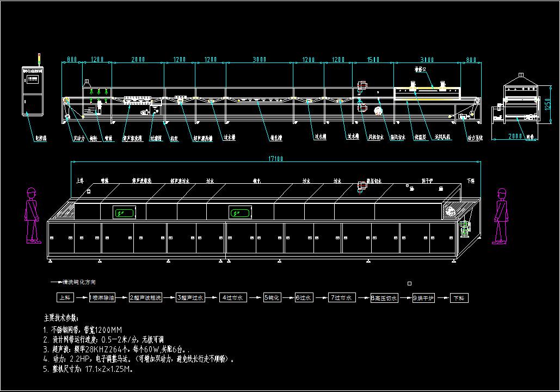Select the 5钝化 process step box
The width and height of the screenshot is (560, 392).
pos(273,298)
